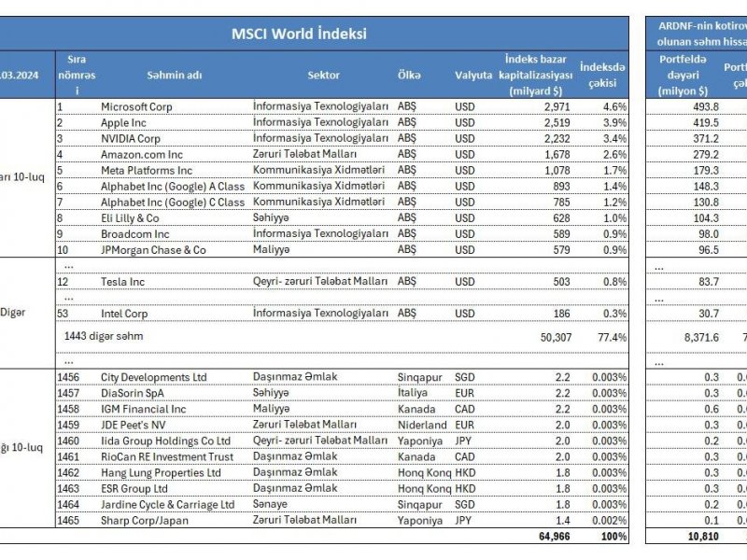Click the 'Meta Platforms Inc' cell
The width and height of the screenshot is (747, 560).
pyautogui.click(x=147, y=171)
